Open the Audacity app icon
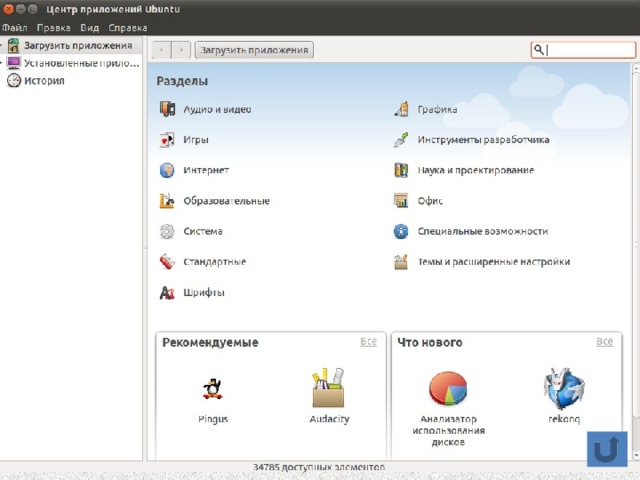 329,387
